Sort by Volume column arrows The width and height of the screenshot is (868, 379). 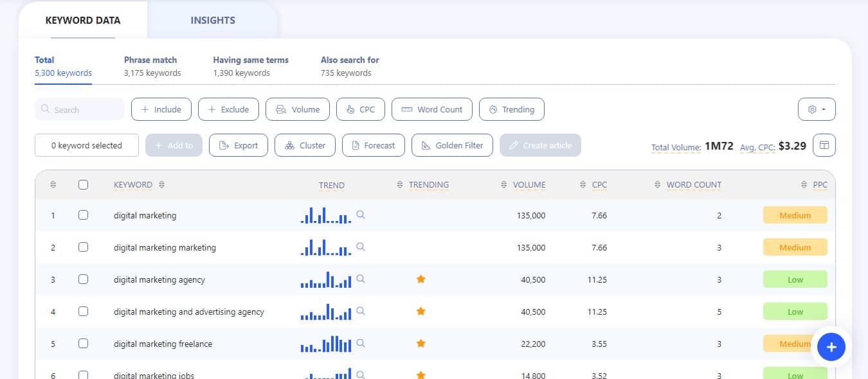pos(503,185)
